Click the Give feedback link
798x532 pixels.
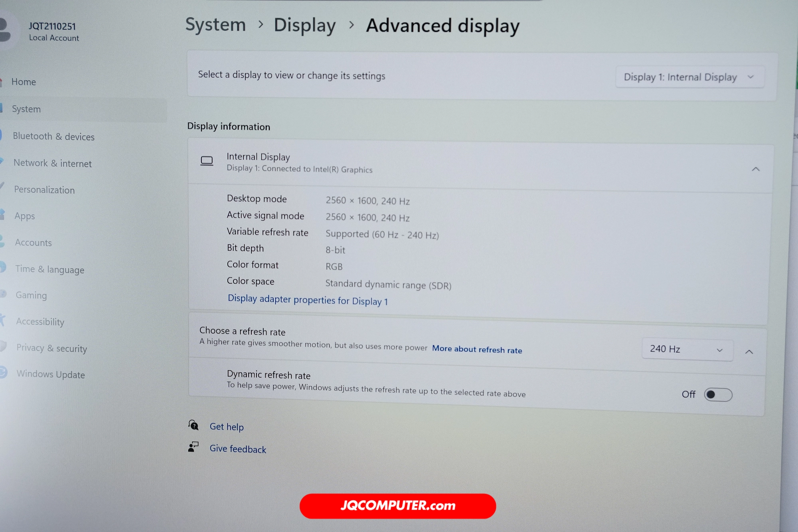tap(238, 449)
